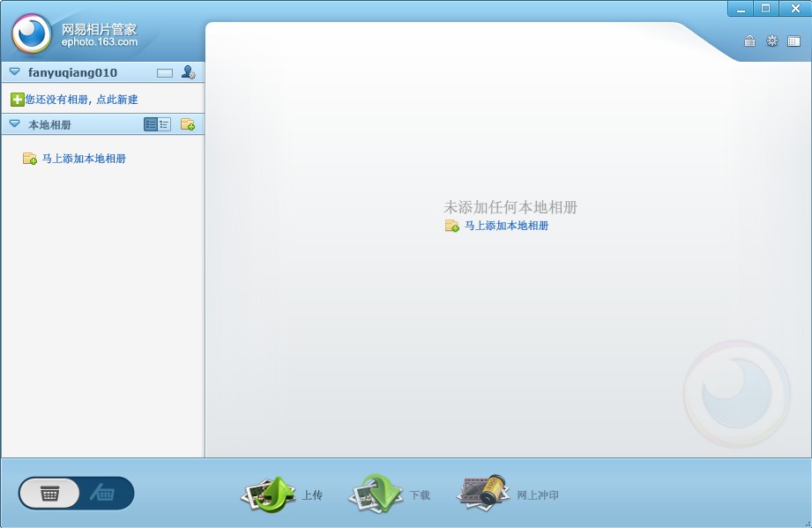Click the small rectangle button beside username
This screenshot has width=812, height=528.
click(165, 72)
